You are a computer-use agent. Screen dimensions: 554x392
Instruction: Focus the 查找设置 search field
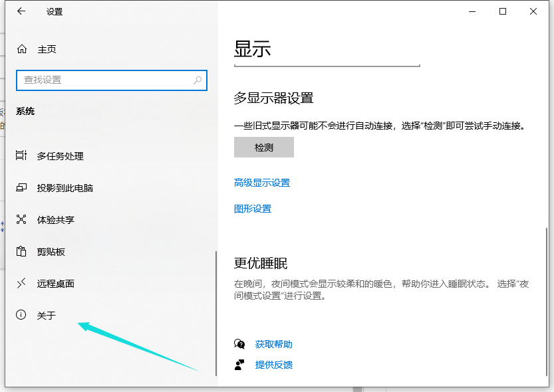(106, 80)
